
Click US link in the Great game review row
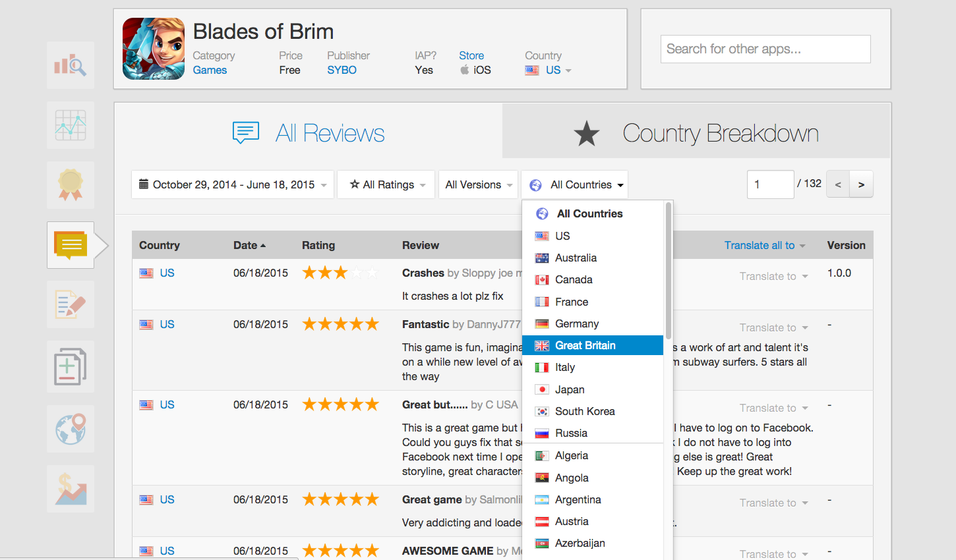tap(167, 499)
